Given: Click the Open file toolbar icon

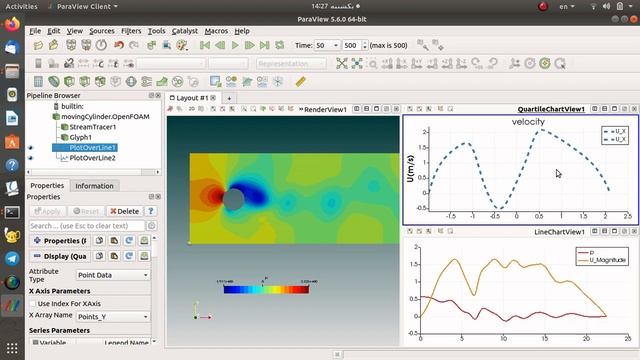Looking at the screenshot, I should pos(38,45).
